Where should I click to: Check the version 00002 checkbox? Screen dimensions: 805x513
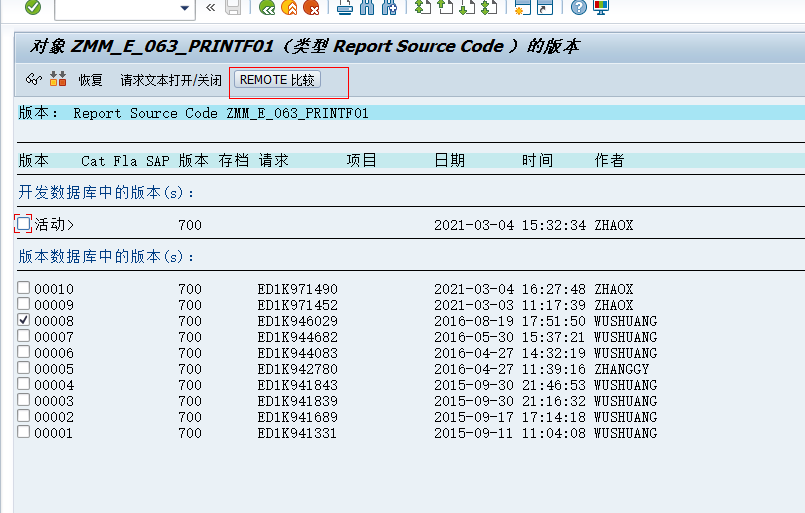point(23,415)
